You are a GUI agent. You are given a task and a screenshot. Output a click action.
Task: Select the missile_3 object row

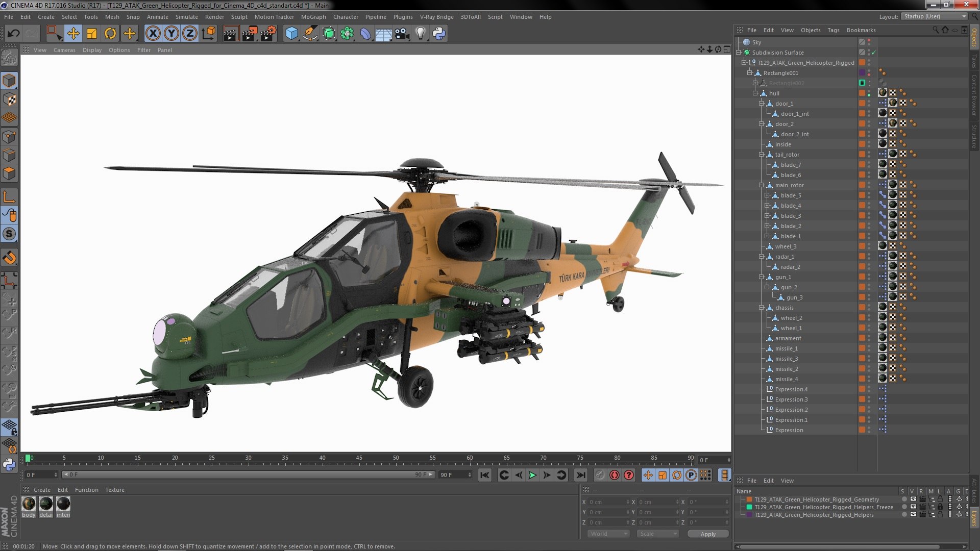point(786,359)
